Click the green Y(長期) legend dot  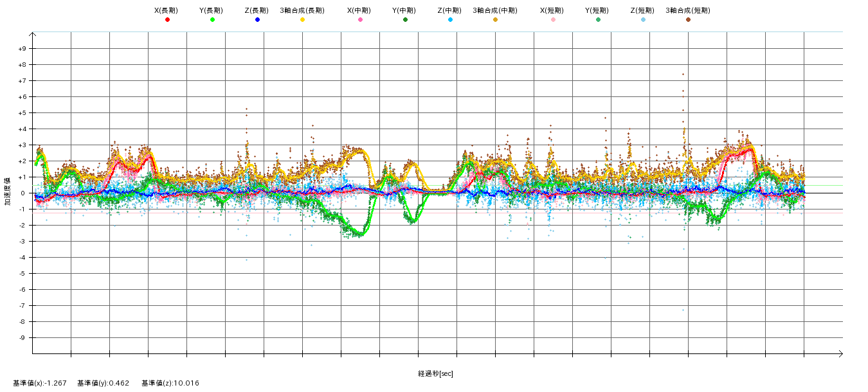212,20
